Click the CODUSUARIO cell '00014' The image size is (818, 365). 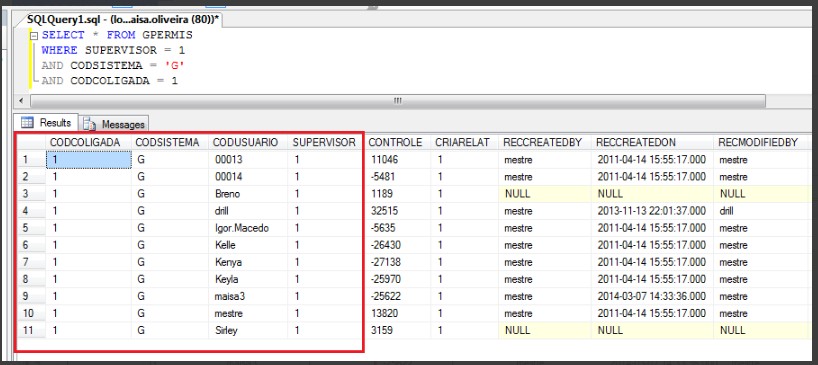tap(248, 177)
